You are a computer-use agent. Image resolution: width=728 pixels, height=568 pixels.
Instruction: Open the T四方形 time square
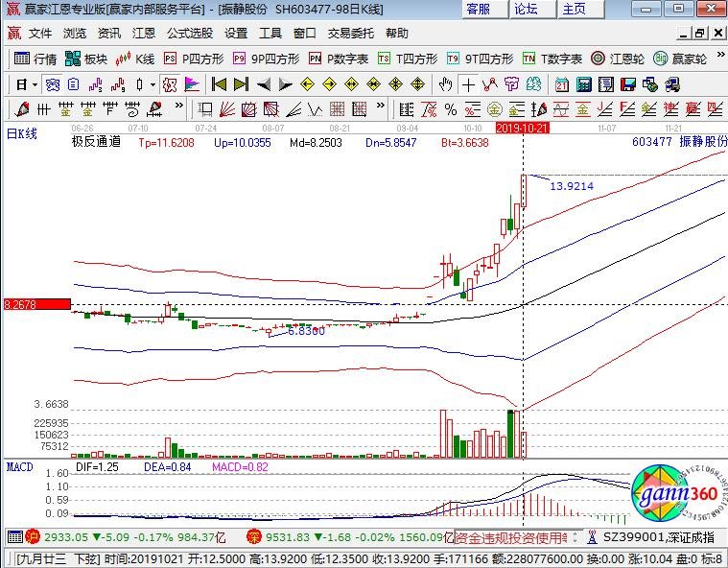[408, 59]
